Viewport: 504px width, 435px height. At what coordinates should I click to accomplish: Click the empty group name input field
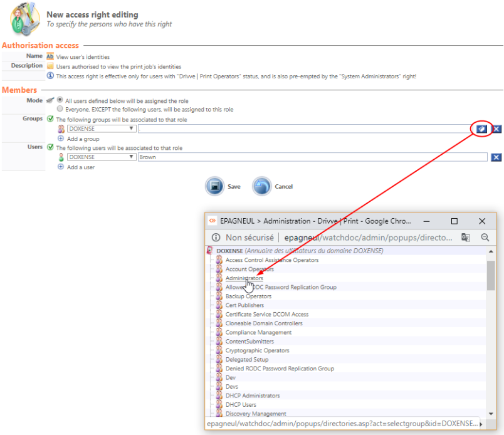[x=303, y=128]
